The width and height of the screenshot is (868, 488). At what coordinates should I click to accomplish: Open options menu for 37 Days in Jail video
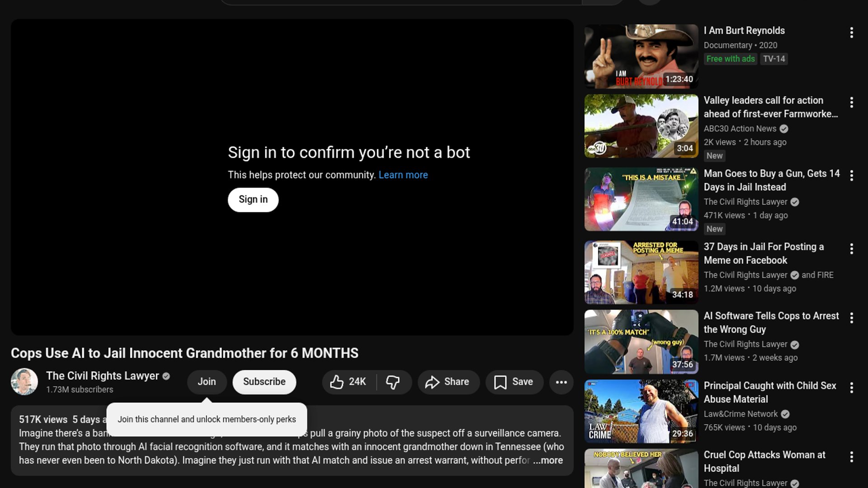[851, 249]
